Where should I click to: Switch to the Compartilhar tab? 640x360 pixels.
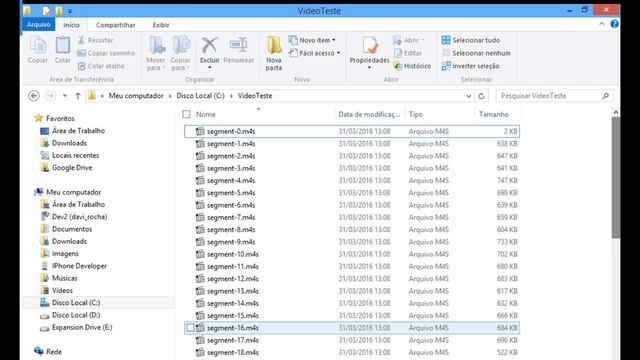point(116,25)
